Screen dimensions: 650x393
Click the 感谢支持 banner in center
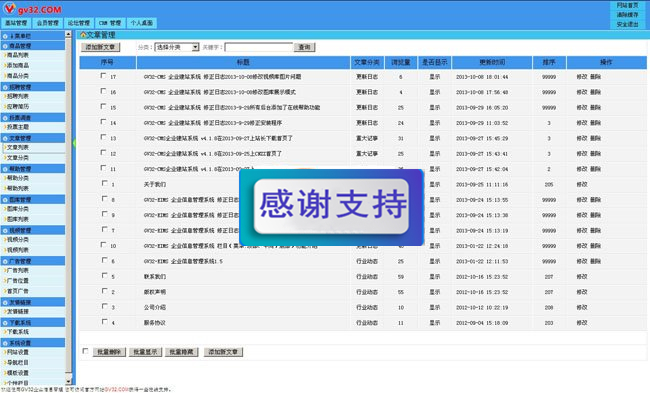[x=332, y=207]
